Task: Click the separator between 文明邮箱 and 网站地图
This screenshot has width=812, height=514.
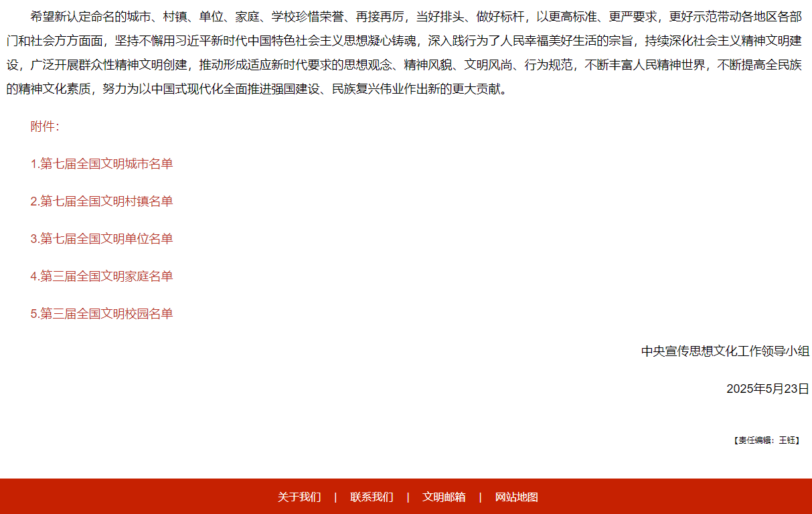Action: coord(480,497)
